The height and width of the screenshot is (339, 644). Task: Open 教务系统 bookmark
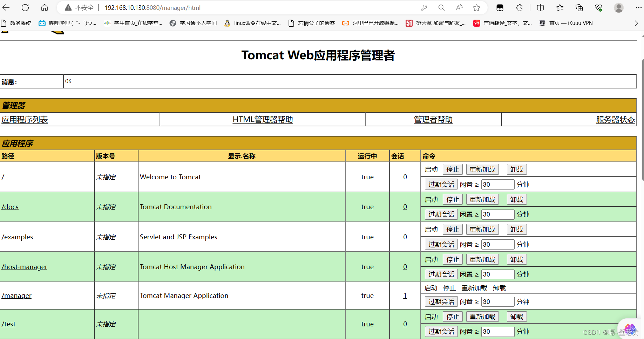tap(16, 23)
